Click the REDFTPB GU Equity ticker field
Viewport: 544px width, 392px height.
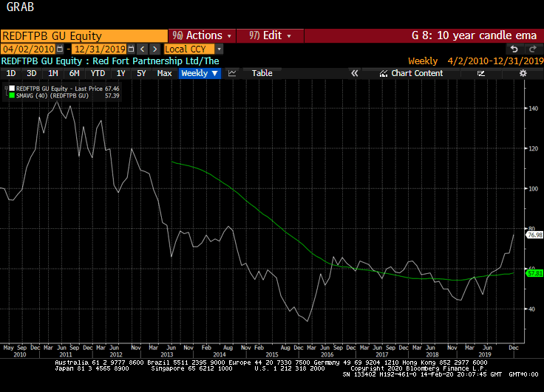click(84, 35)
